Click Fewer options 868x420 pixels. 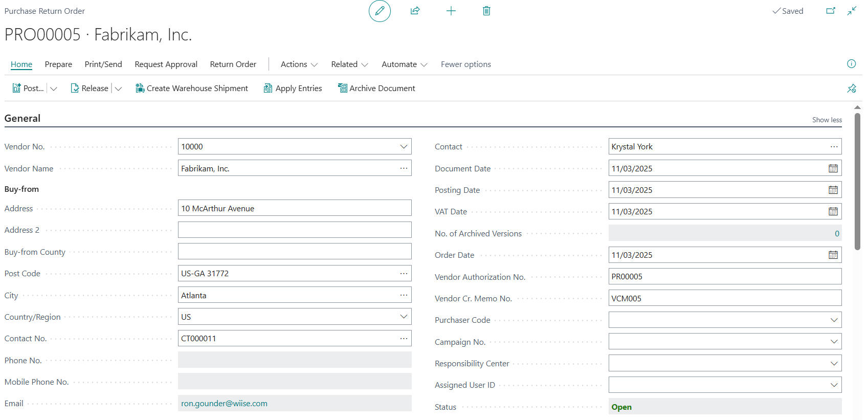coord(466,64)
